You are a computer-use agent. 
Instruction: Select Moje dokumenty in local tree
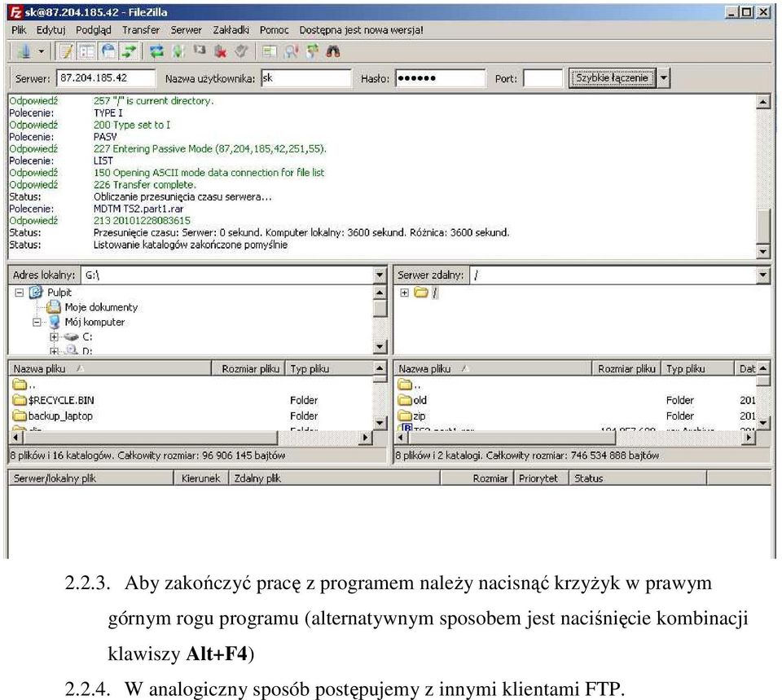click(x=101, y=307)
